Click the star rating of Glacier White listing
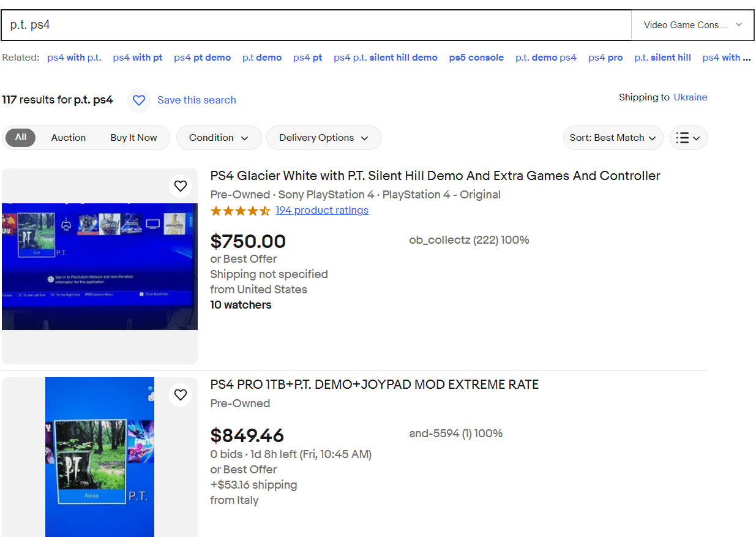Screen dimensions: 756x537 (x=240, y=211)
